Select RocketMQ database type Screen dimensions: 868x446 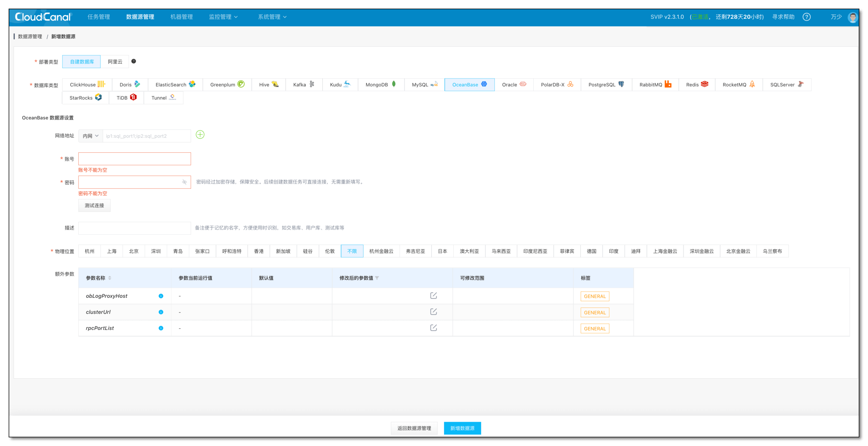(x=739, y=84)
